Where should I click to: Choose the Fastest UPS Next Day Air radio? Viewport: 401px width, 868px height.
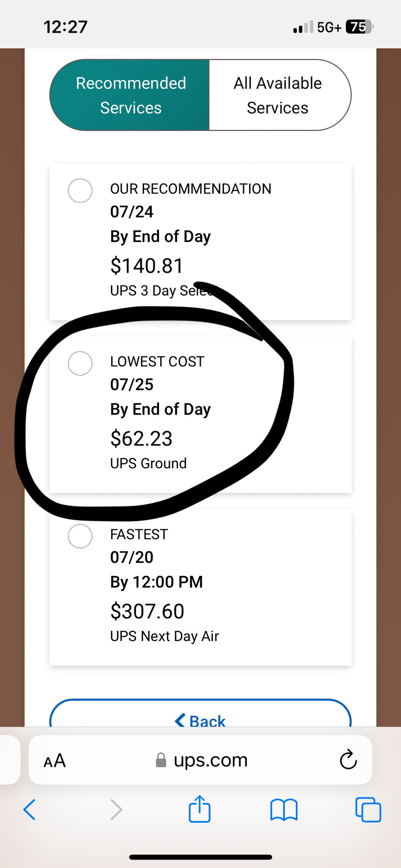click(x=80, y=536)
